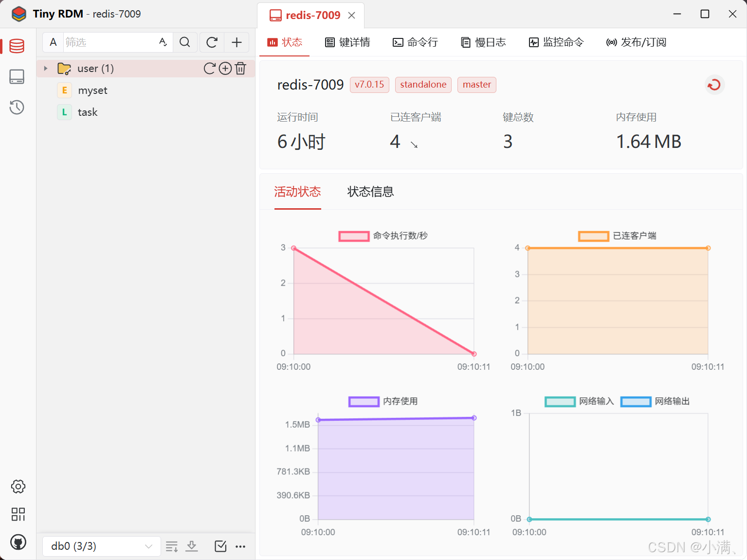Click the connected clients value 4
747x560 pixels.
[395, 142]
